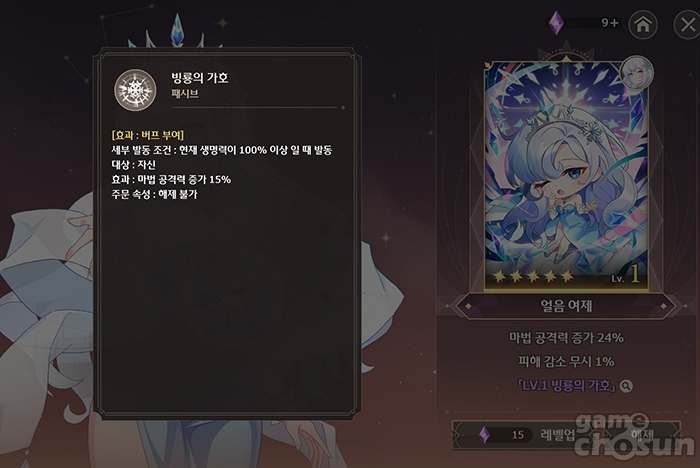Tap the purple gem currency icon at top
700x468 pixels.
click(x=556, y=22)
